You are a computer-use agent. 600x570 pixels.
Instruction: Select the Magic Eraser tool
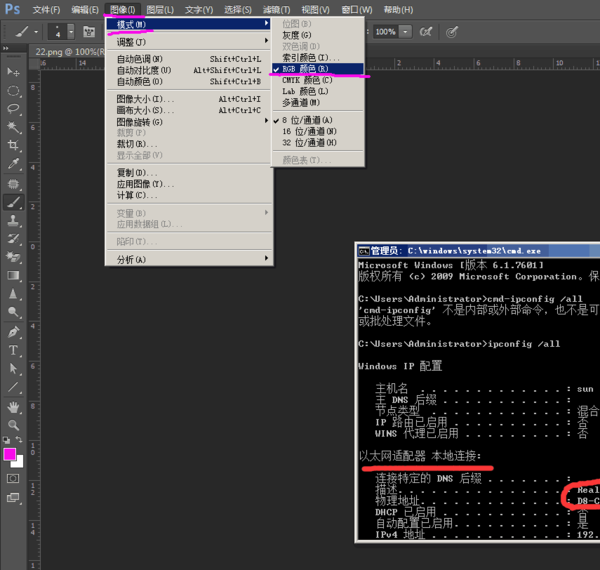coord(13,257)
